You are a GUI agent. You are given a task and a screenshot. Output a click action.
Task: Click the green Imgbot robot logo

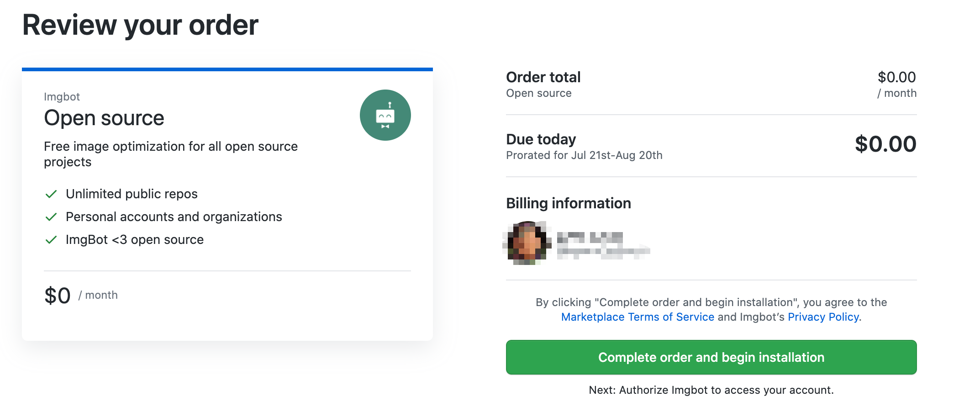click(x=385, y=115)
